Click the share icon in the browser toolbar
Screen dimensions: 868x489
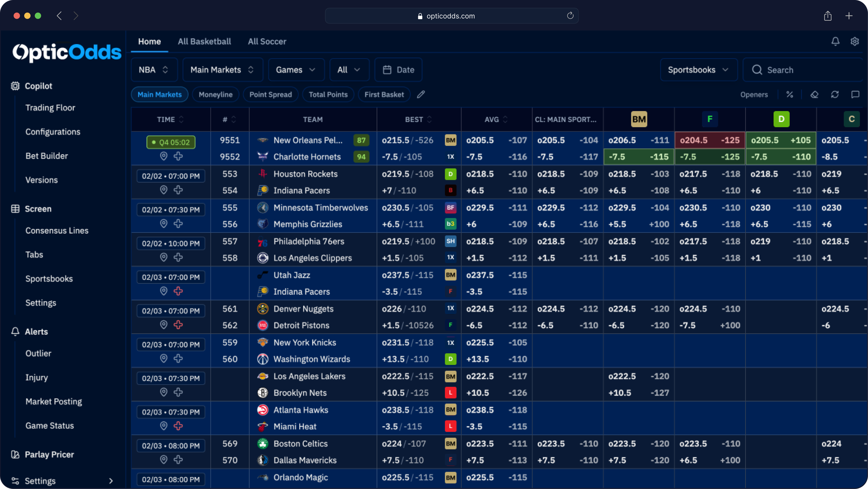pyautogui.click(x=828, y=15)
